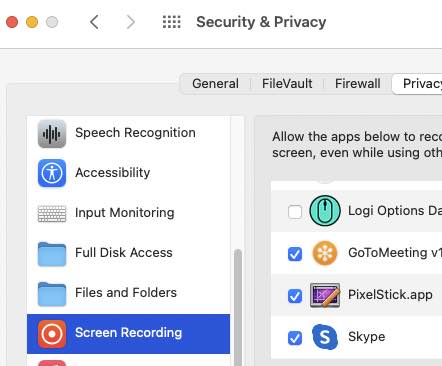Click the PixelStick app icon

pyautogui.click(x=325, y=295)
